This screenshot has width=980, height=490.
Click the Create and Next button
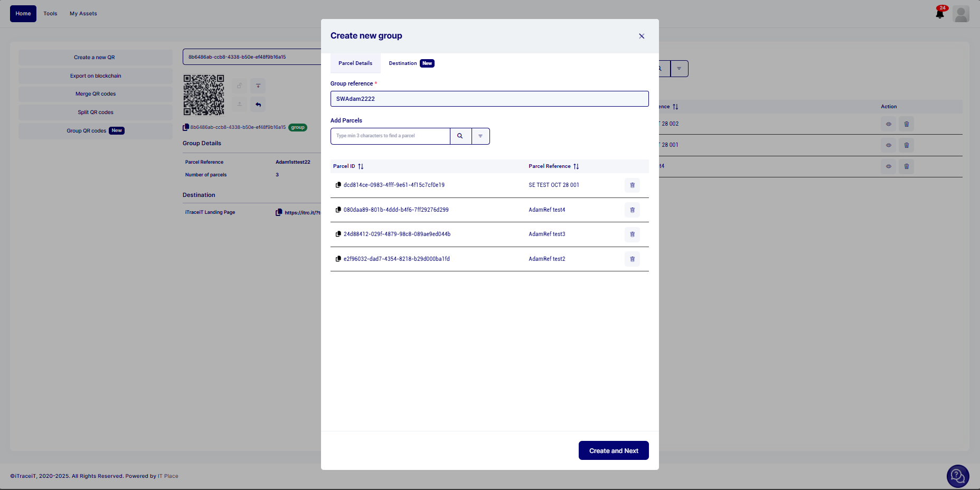(614, 450)
